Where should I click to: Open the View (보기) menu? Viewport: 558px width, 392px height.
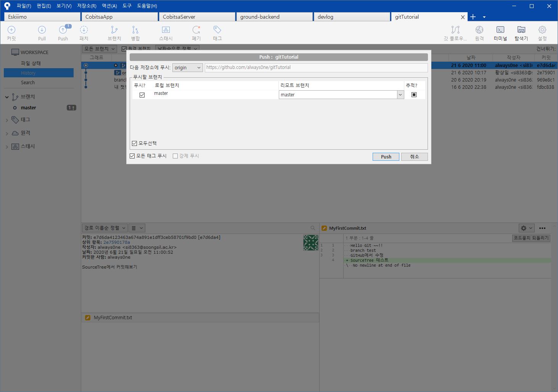point(64,6)
